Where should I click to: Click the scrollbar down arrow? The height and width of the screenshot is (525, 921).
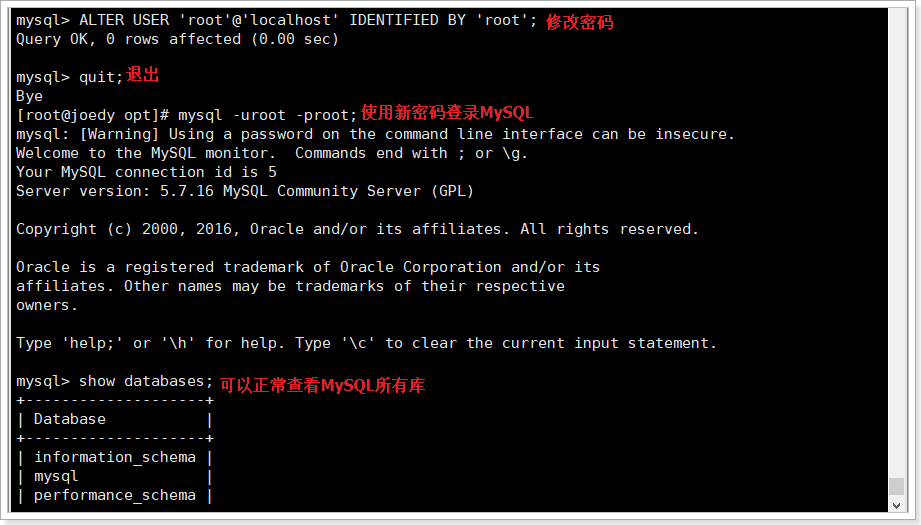tap(896, 505)
